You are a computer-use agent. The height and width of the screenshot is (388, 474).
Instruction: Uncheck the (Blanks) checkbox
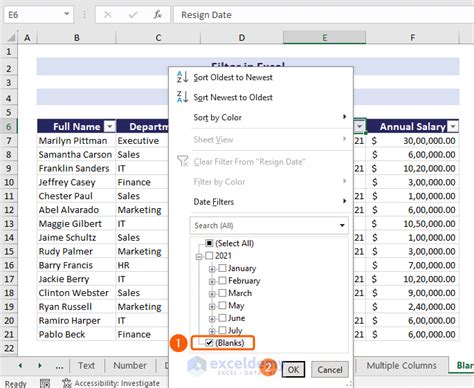pyautogui.click(x=209, y=343)
